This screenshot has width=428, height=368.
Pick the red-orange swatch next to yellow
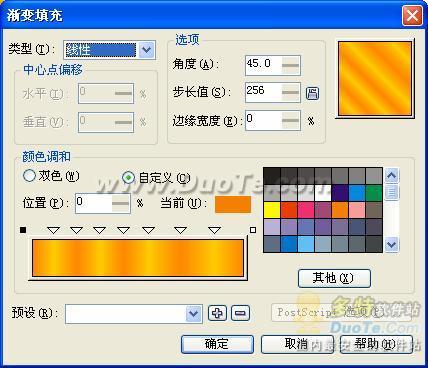tap(289, 210)
